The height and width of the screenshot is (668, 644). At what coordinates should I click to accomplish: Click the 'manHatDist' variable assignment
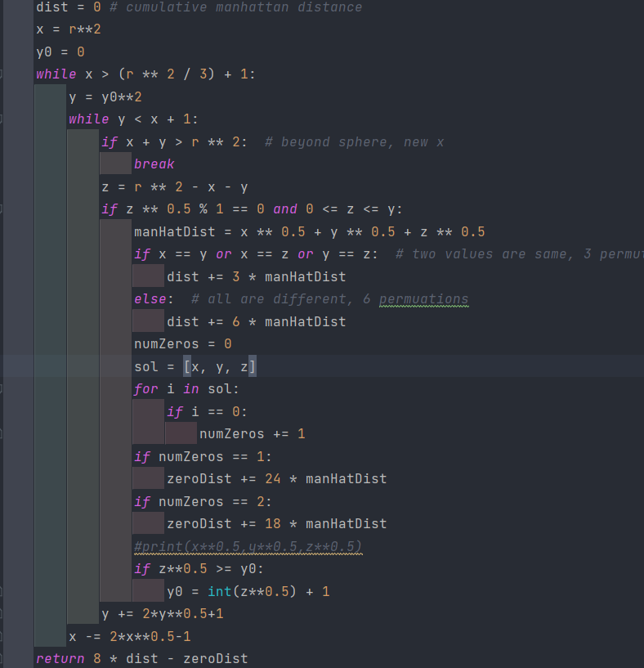tap(174, 232)
